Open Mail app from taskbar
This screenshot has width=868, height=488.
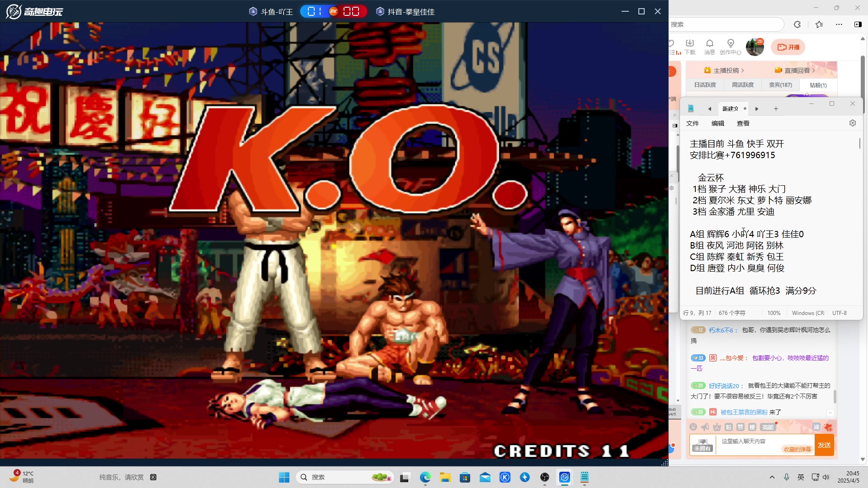[x=485, y=477]
